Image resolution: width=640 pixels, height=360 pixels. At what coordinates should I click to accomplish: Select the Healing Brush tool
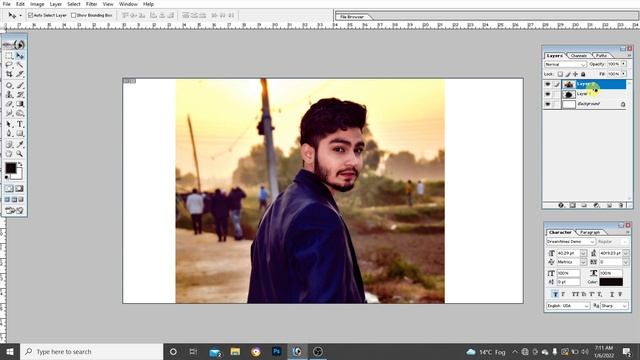[9, 85]
